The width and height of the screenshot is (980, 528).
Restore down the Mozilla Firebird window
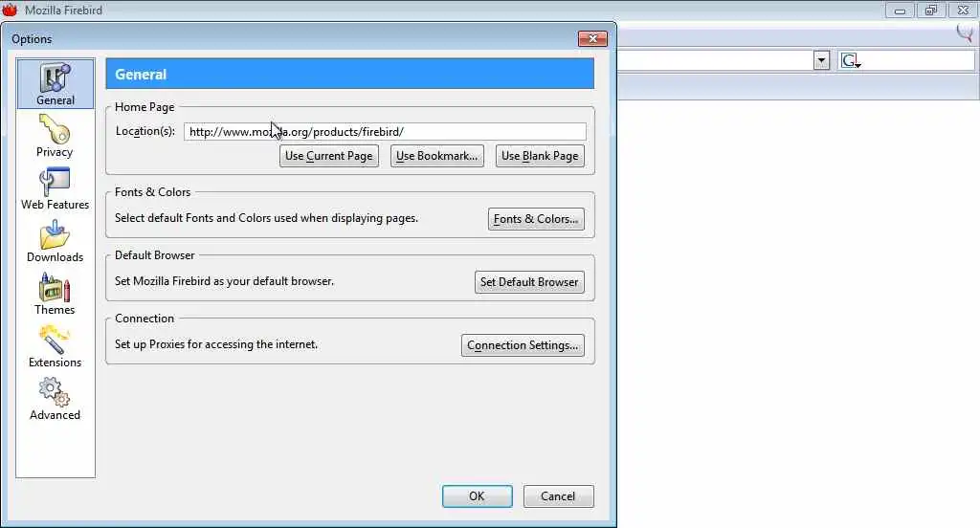[931, 10]
